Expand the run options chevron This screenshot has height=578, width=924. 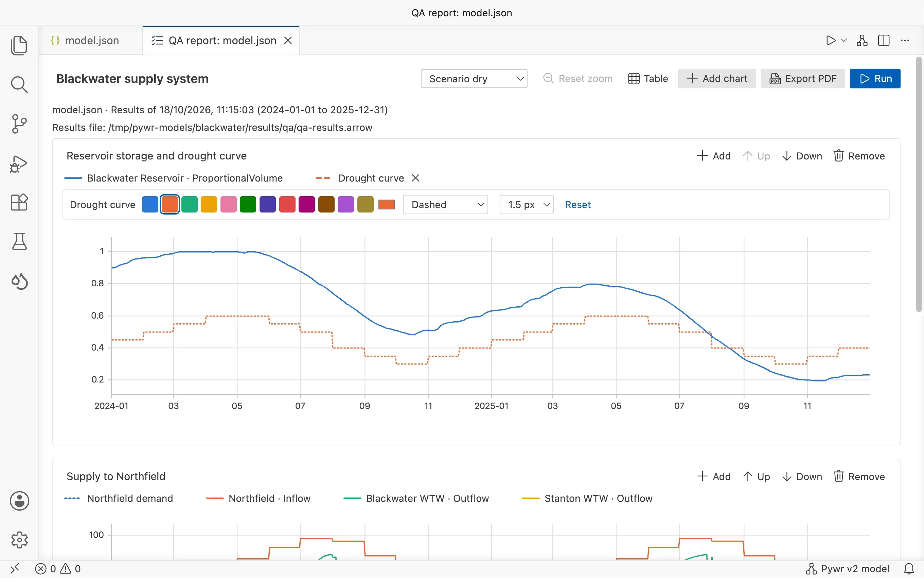(844, 40)
